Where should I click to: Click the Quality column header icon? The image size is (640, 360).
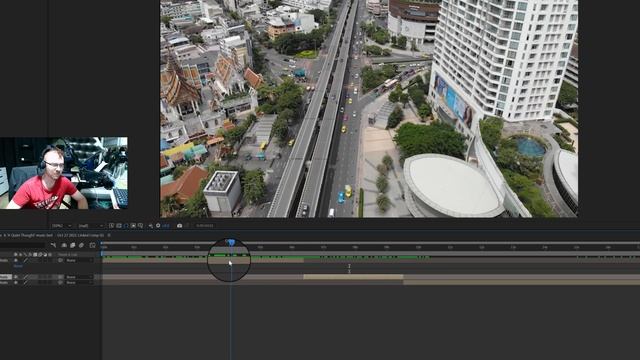[x=25, y=255]
